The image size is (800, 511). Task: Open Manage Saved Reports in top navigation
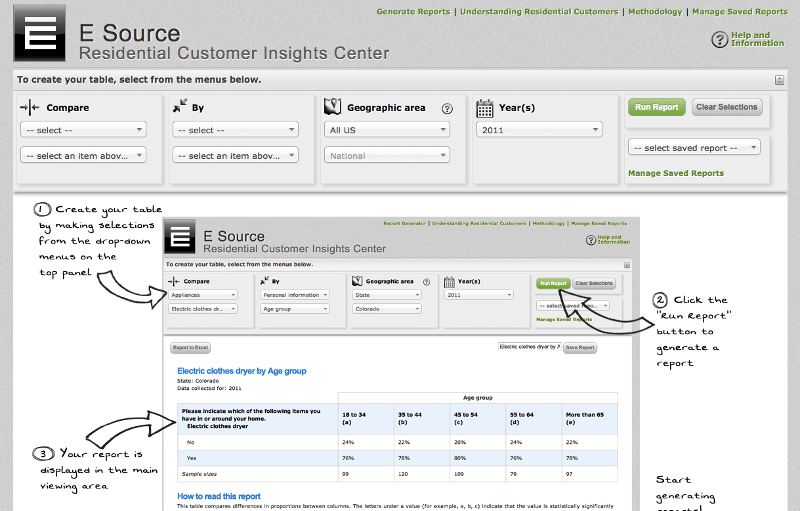[x=740, y=12]
